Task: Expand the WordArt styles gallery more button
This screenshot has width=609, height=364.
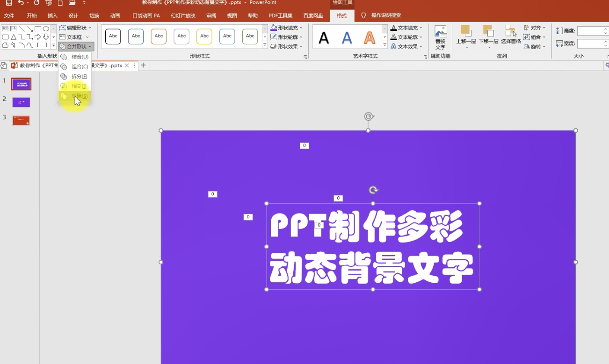Action: [384, 45]
